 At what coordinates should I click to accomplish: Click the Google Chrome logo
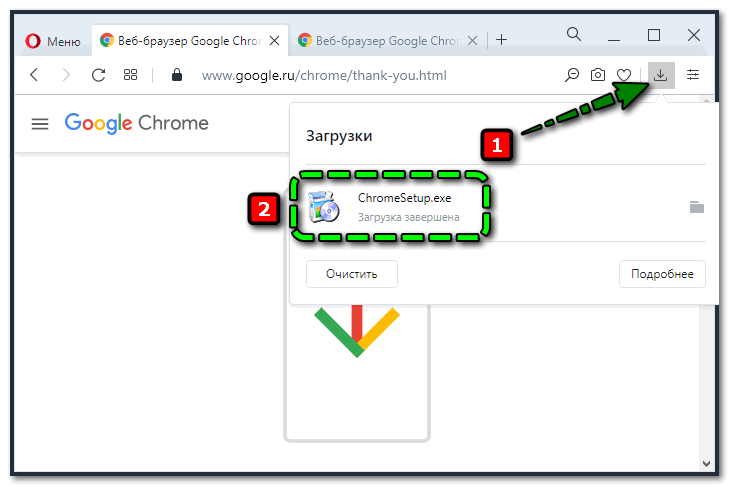point(136,123)
